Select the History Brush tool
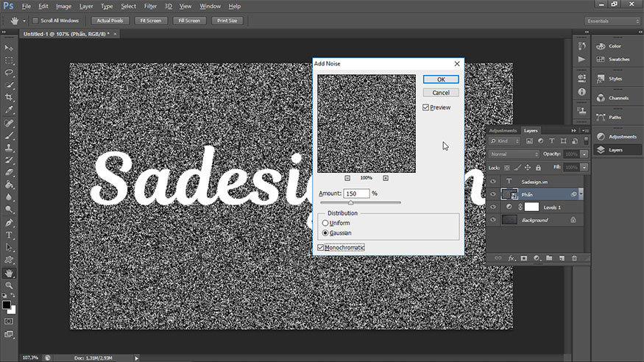Viewport: 644px width, 362px height. [9, 160]
